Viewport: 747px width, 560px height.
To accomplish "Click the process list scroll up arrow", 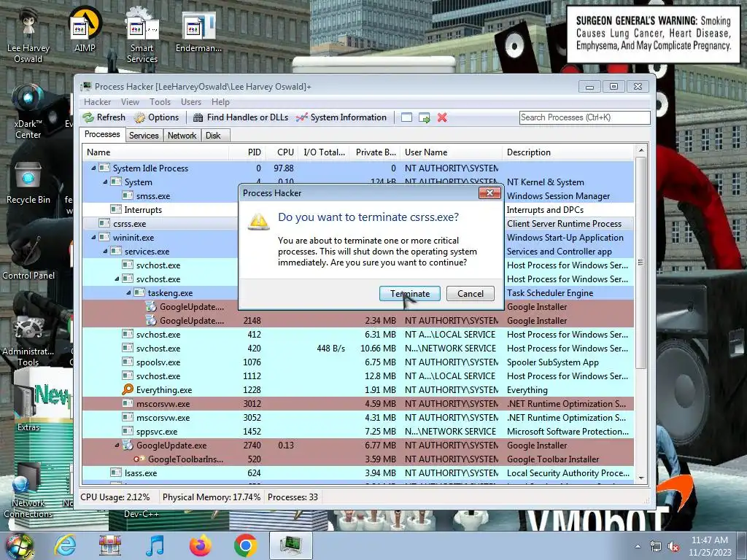I will coord(640,150).
